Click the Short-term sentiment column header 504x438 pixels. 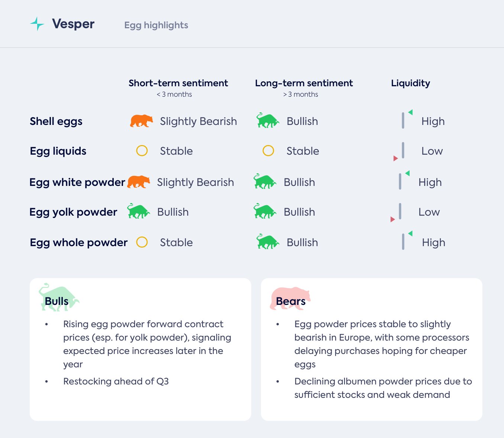click(178, 83)
